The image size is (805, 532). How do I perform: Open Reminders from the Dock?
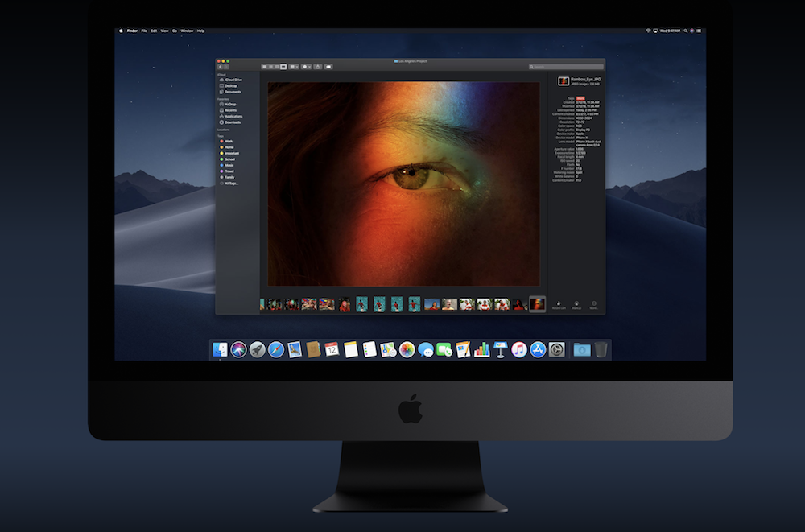[x=369, y=349]
